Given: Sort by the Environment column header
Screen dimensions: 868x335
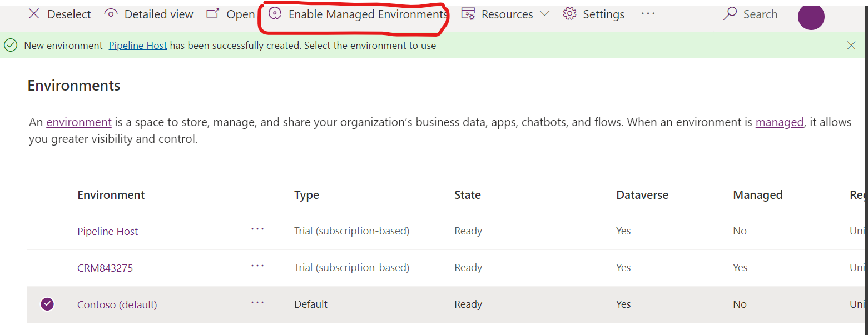Looking at the screenshot, I should [111, 194].
